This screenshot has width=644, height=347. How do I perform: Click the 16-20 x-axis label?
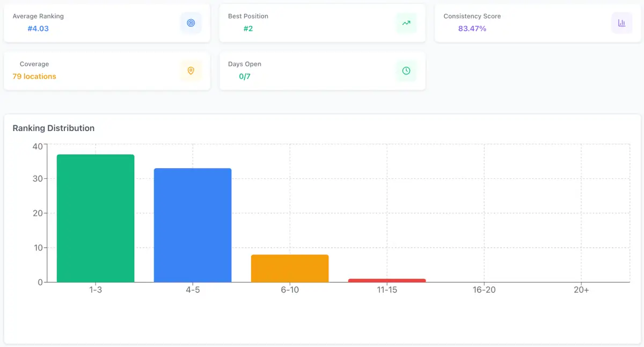pos(484,290)
